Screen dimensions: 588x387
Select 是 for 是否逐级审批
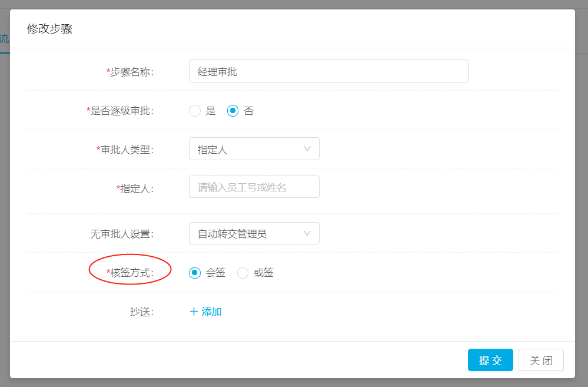coord(195,111)
